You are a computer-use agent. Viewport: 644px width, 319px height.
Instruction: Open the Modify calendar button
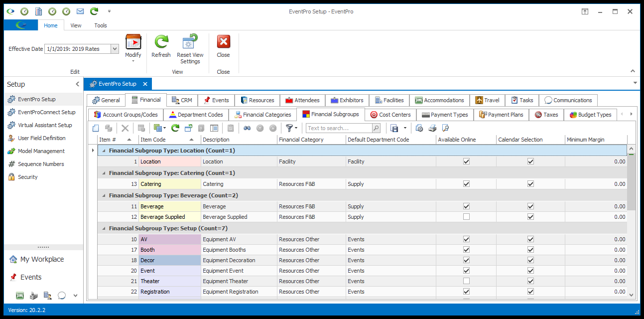[133, 49]
